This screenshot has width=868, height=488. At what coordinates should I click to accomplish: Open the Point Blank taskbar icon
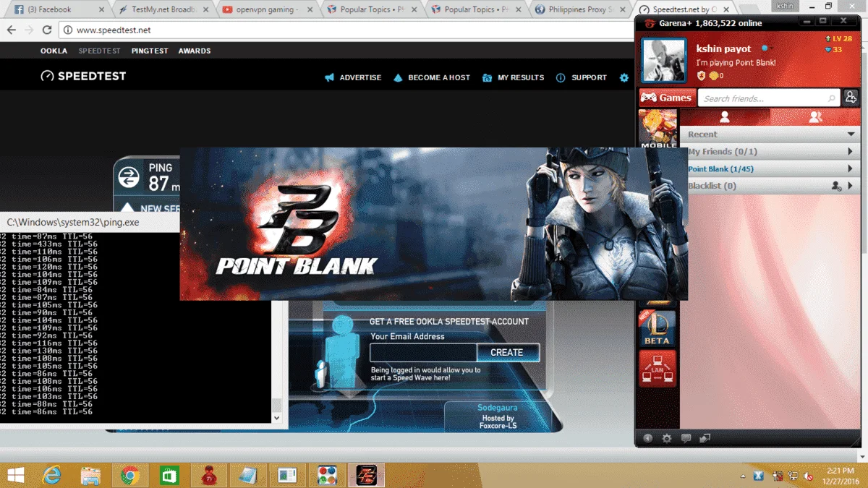pyautogui.click(x=366, y=476)
